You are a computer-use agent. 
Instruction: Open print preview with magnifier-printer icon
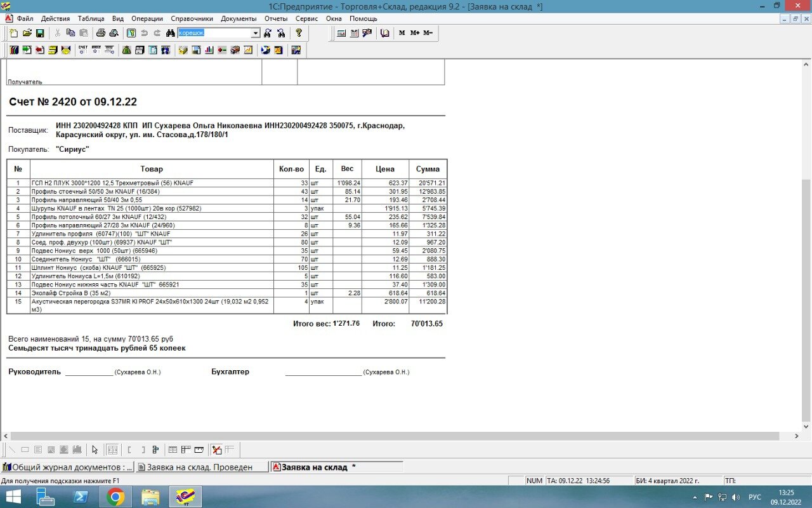[x=114, y=33]
